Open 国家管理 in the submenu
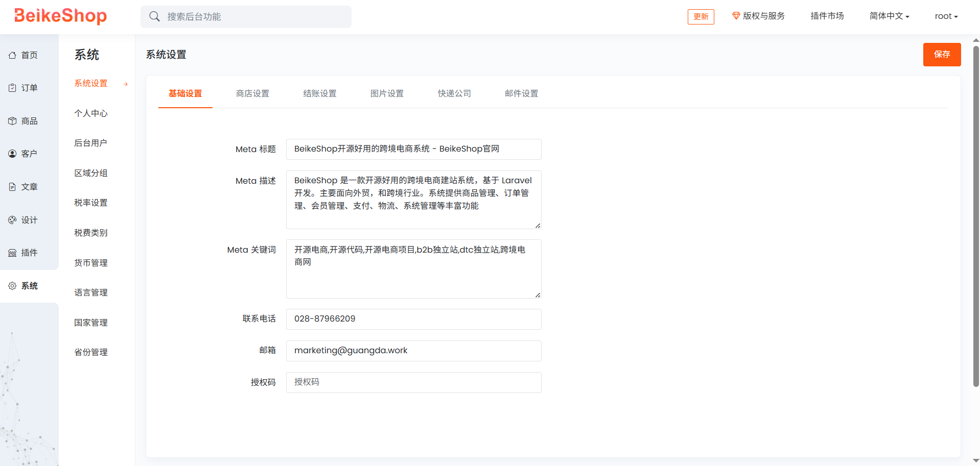980x466 pixels. point(91,323)
